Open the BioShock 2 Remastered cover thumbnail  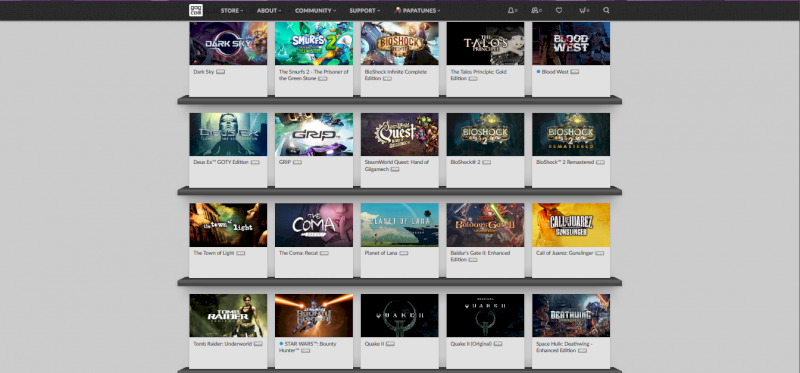coord(571,134)
